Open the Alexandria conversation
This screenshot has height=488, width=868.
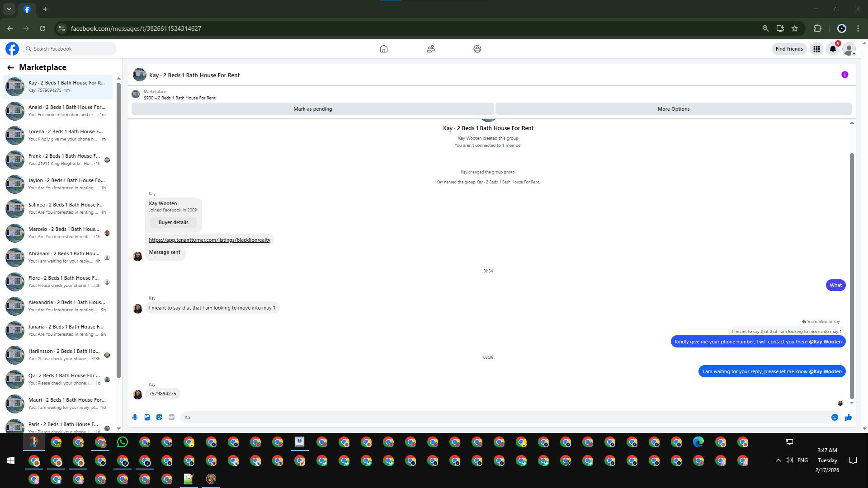(58, 306)
